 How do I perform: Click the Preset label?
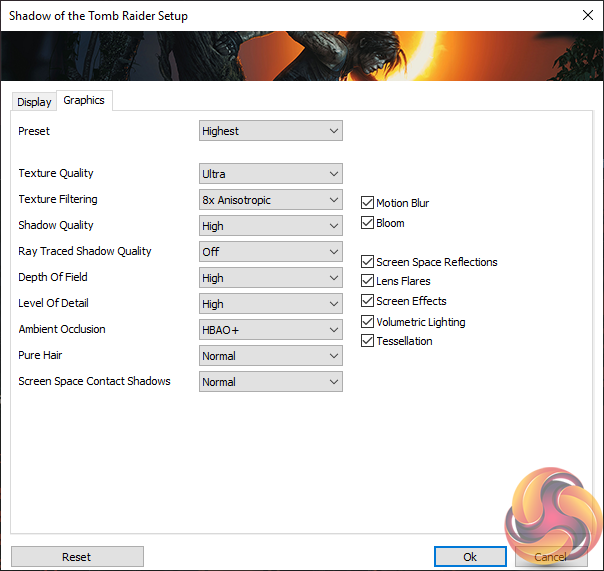coord(34,131)
